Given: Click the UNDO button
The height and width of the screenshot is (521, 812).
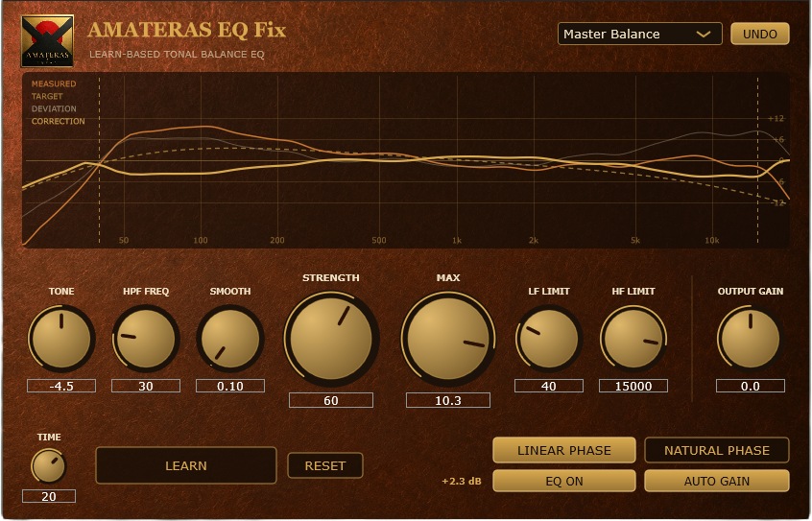Looking at the screenshot, I should click(x=760, y=34).
